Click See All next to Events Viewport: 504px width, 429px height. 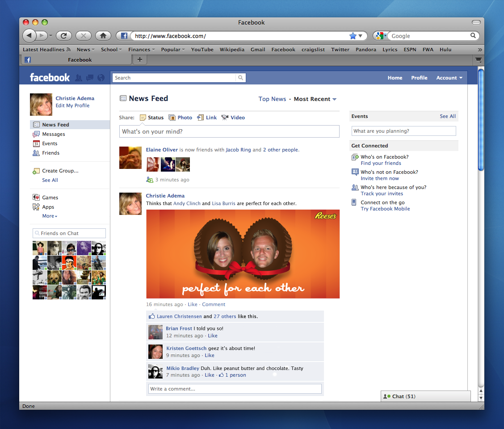pyautogui.click(x=448, y=116)
